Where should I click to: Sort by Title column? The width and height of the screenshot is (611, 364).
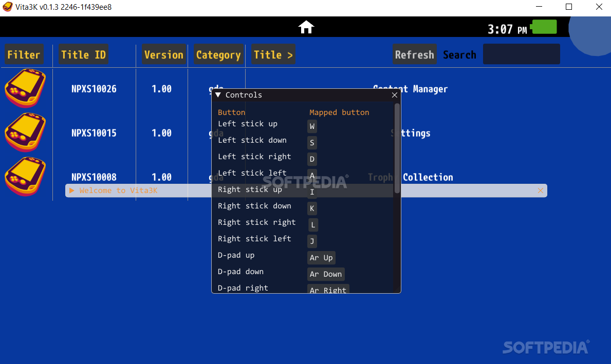pos(273,55)
